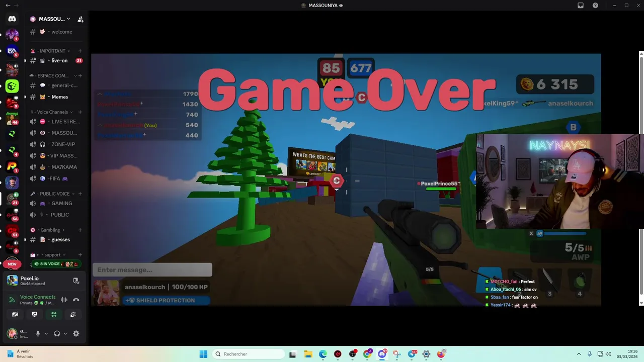Join the ZONE-VIP voice channel
The height and width of the screenshot is (362, 644).
pos(56,144)
